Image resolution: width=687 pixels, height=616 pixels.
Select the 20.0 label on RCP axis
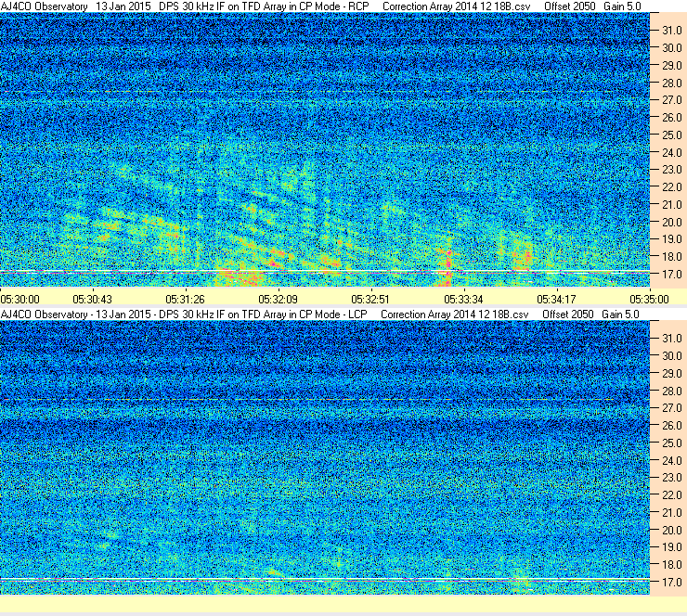[x=672, y=222]
